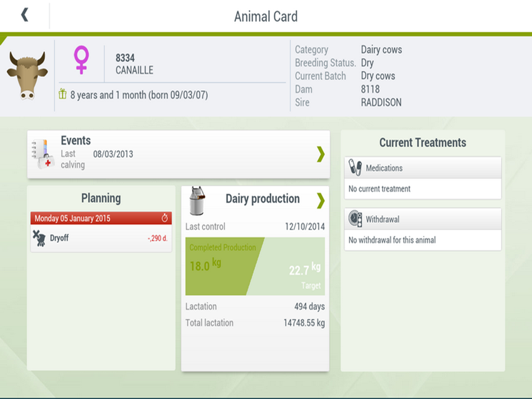This screenshot has width=532, height=399.
Task: Click the Breeding Status label
Action: pos(325,63)
